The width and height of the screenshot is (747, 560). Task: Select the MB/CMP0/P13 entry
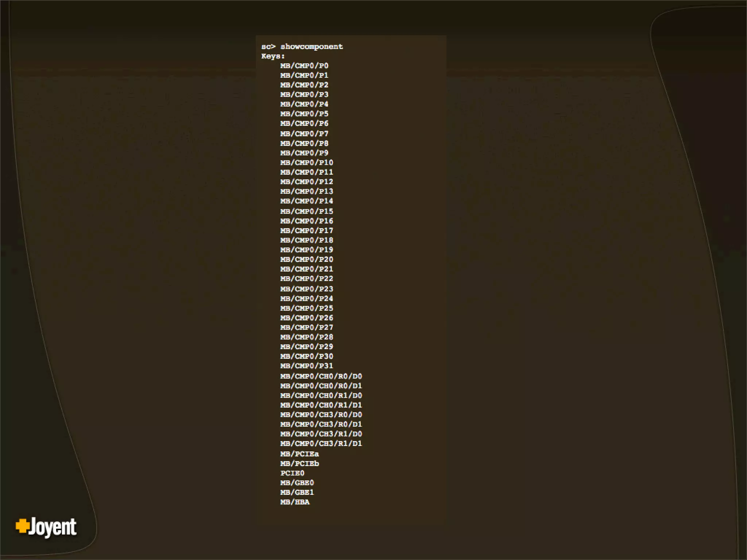pos(307,191)
